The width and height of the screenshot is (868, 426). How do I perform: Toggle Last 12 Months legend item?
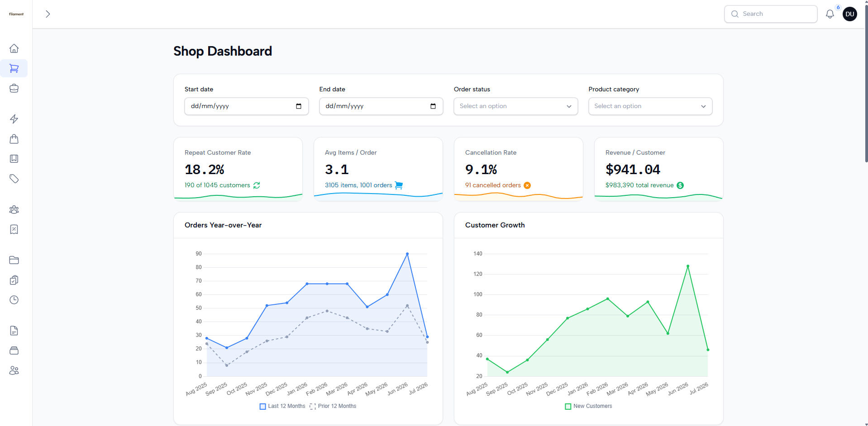coord(282,406)
